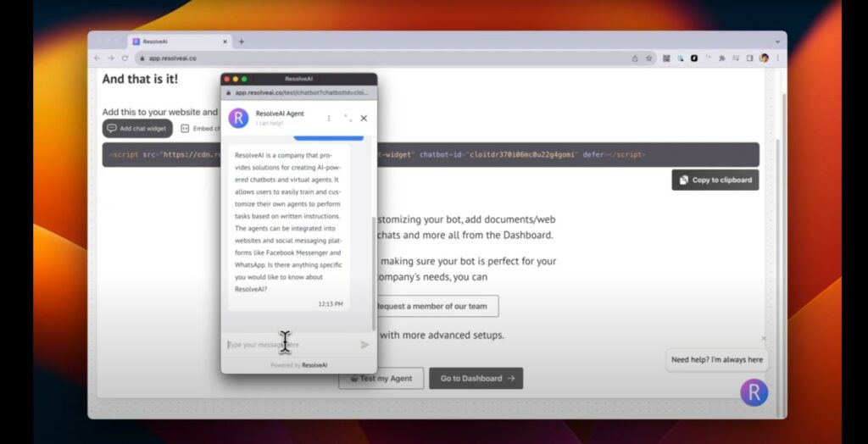Click the yellow minimize dot on popup
The width and height of the screenshot is (868, 444).
pos(236,79)
